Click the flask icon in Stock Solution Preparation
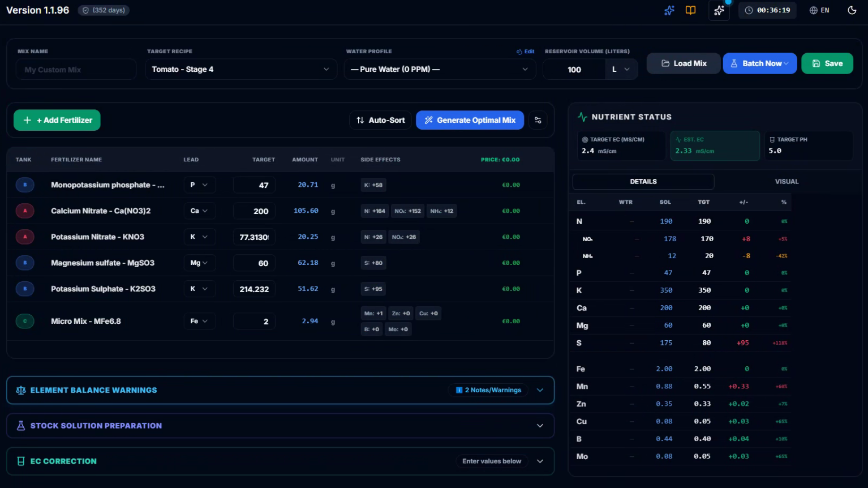The image size is (868, 488). click(x=21, y=426)
